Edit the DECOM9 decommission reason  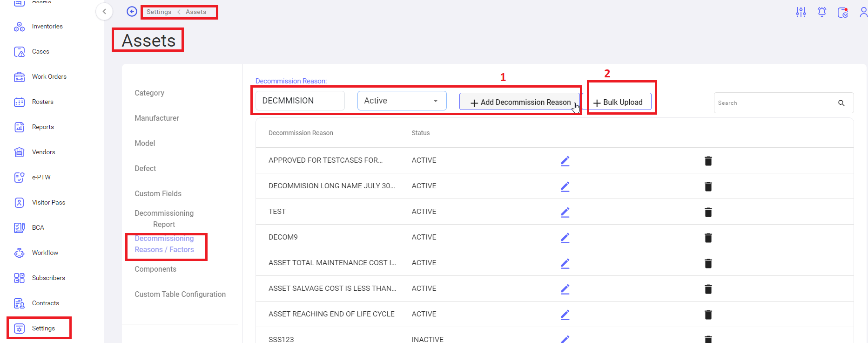click(x=565, y=238)
